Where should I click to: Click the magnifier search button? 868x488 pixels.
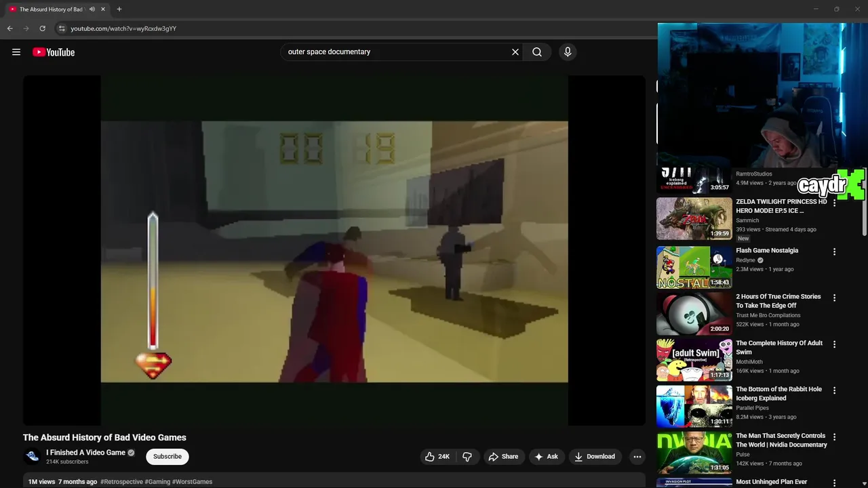click(537, 52)
